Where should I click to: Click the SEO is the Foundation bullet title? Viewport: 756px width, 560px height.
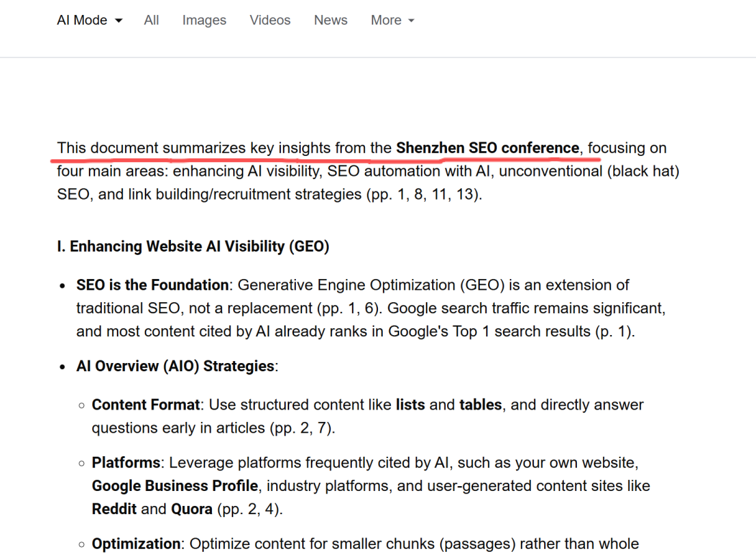(152, 285)
